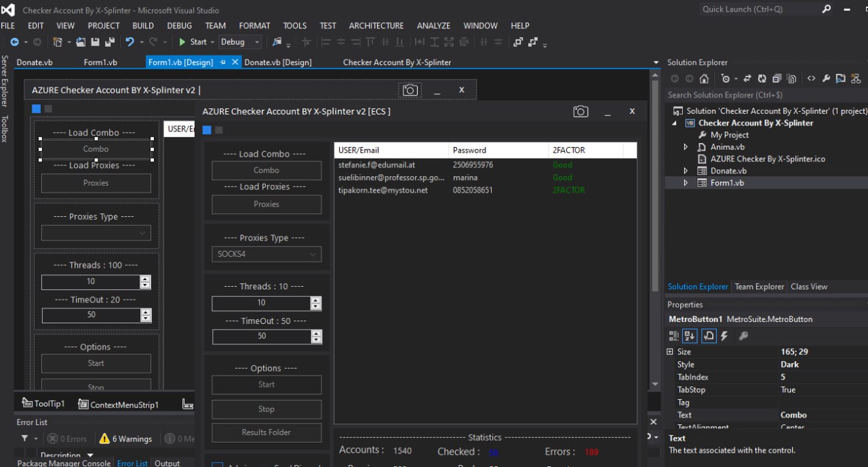The height and width of the screenshot is (467, 868).
Task: Open the empty Proxies Type combo in designer
Action: [96, 232]
